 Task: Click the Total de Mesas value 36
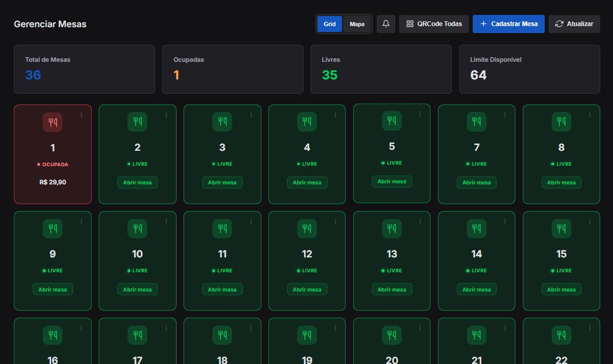tap(33, 75)
